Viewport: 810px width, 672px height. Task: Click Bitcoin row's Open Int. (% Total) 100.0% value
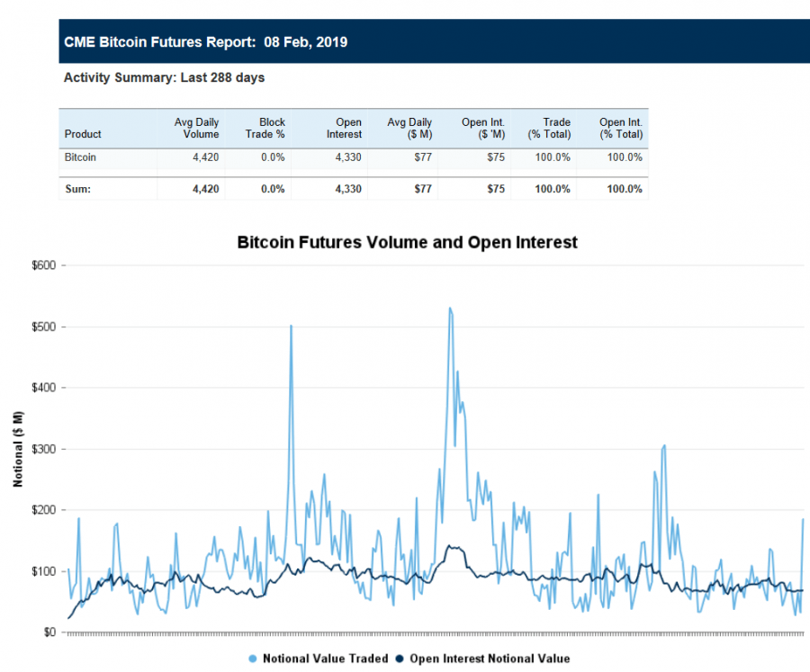[625, 157]
